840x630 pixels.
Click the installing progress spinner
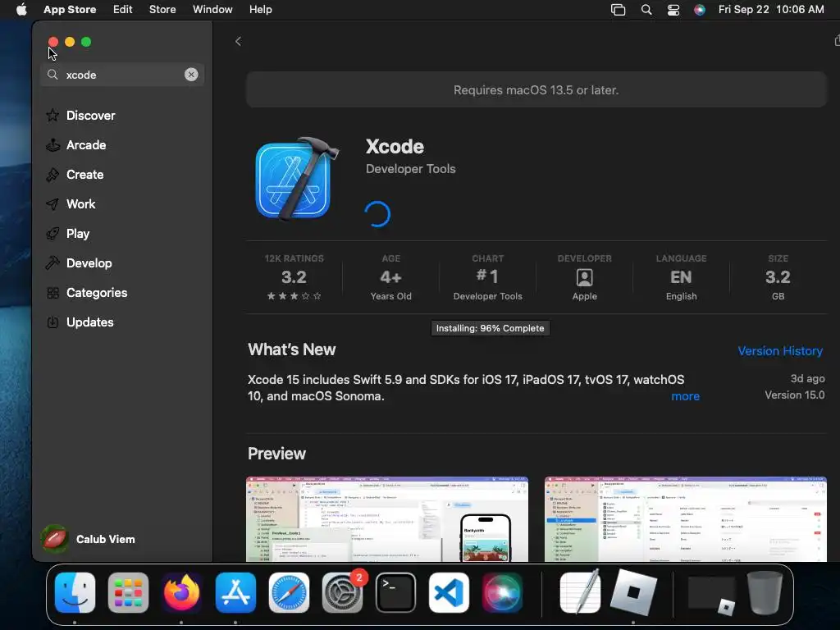pos(377,214)
